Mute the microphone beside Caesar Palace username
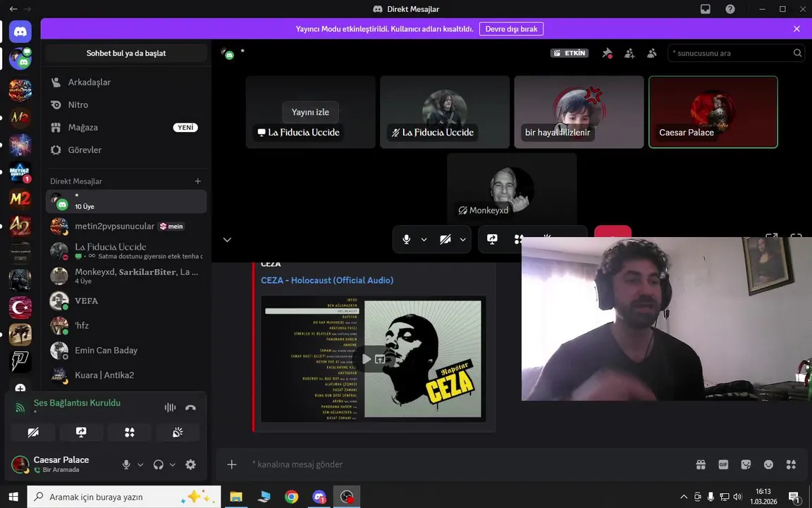 (x=126, y=464)
